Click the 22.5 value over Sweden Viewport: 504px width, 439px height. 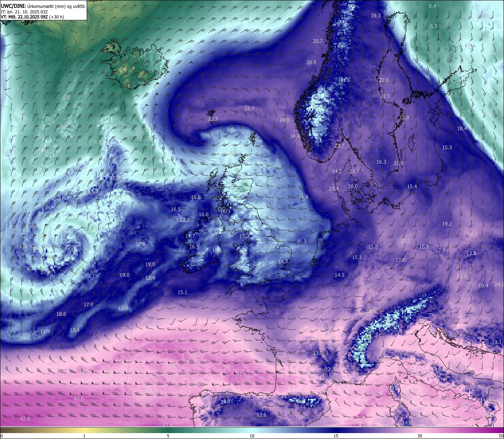385,96
